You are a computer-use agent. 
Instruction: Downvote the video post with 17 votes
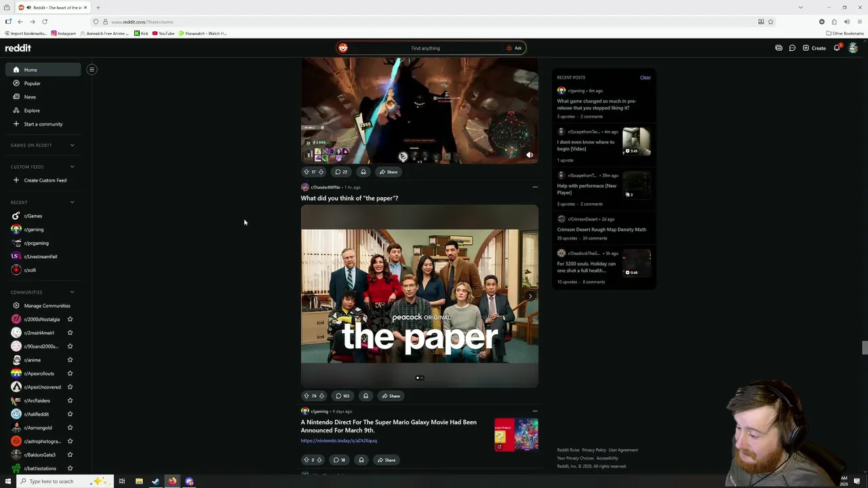point(321,171)
